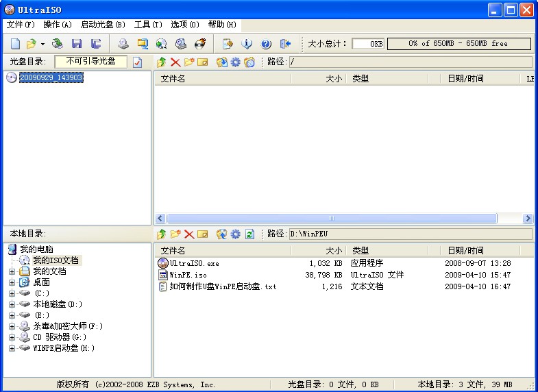Click the New file icon in toolbar
538x392 pixels.
(15, 44)
